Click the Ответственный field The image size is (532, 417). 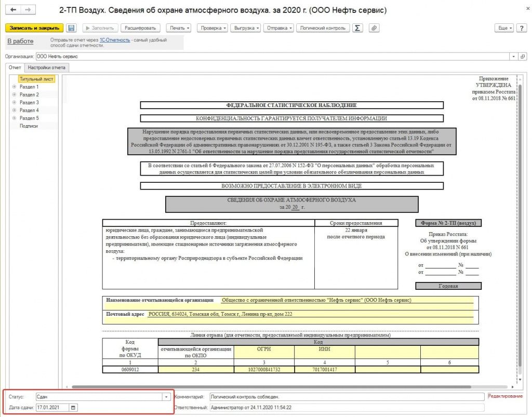347,408
